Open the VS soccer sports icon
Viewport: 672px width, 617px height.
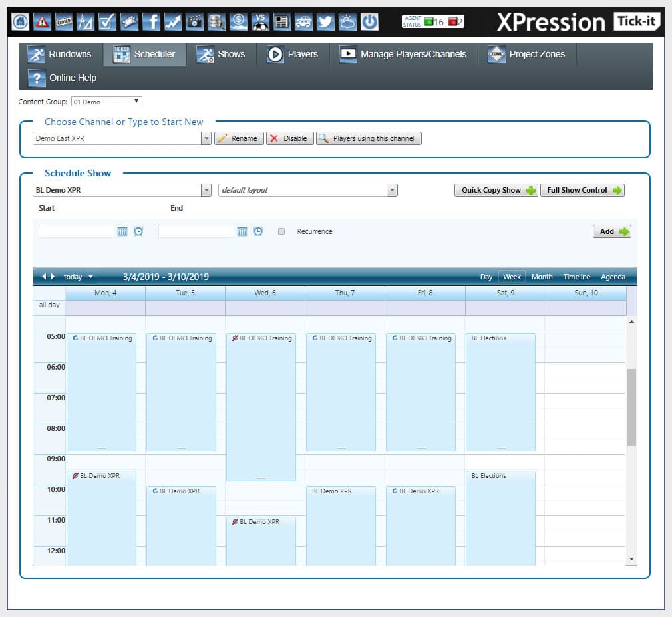click(260, 21)
